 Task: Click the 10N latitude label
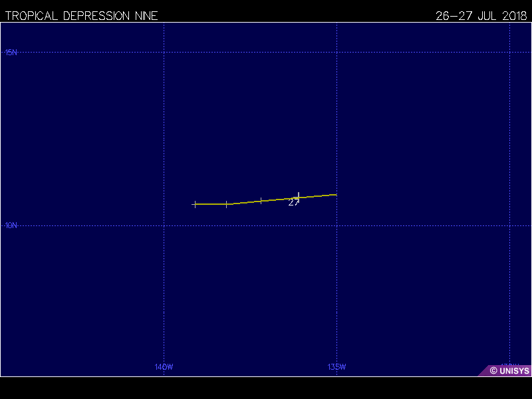pyautogui.click(x=11, y=225)
